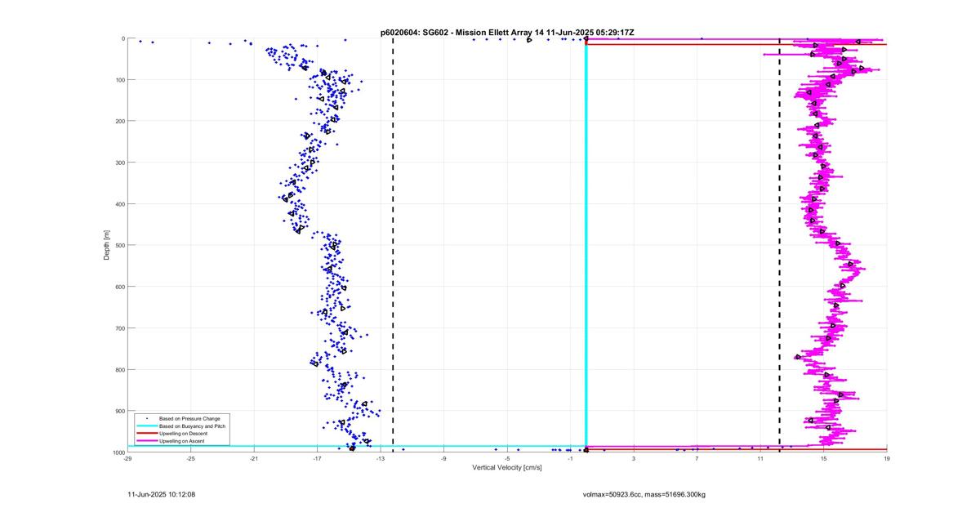
Task: Click the cyan line sample in the legend
Action: tap(146, 426)
